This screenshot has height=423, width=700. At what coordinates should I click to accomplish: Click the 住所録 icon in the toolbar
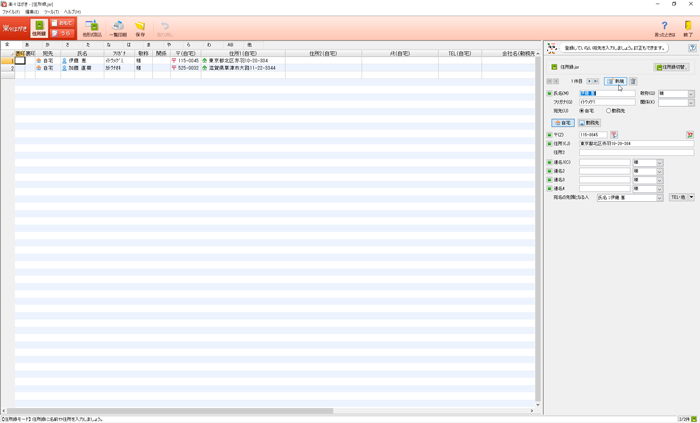pos(39,28)
